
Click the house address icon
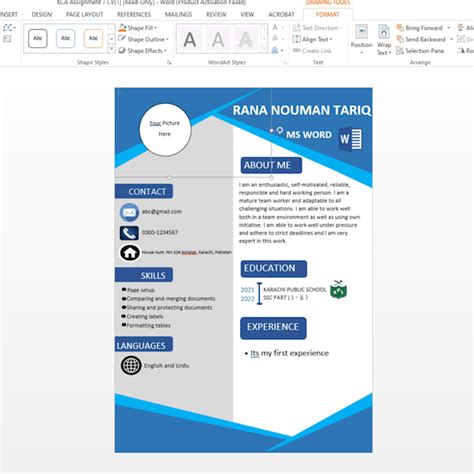[130, 253]
